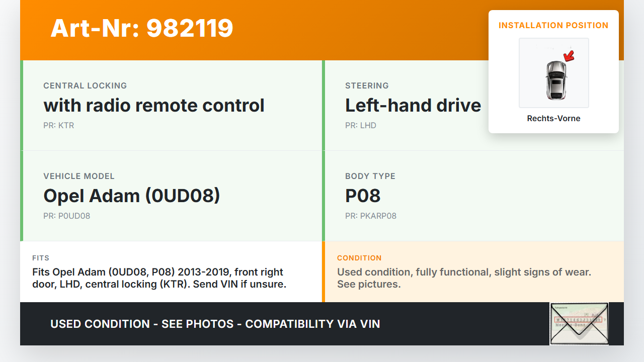This screenshot has height=362, width=644.
Task: Select the 'with radio remote control' value
Action: [x=154, y=106]
